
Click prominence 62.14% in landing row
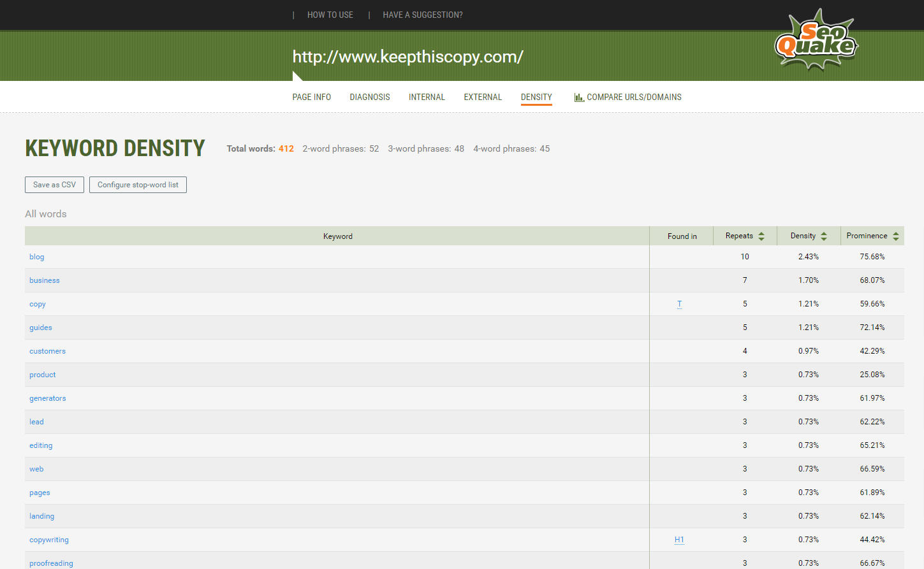click(872, 516)
